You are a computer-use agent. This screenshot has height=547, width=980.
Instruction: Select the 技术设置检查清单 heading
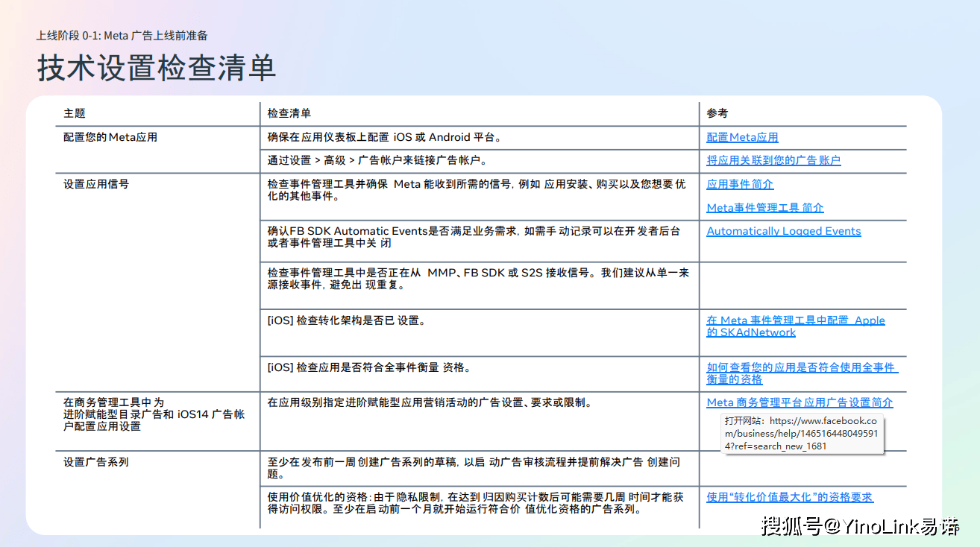point(157,69)
